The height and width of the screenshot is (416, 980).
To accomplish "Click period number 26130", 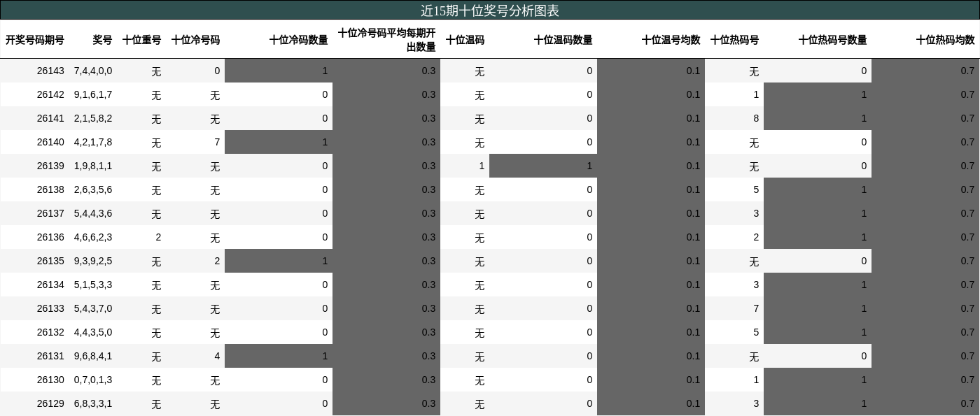I will [50, 380].
